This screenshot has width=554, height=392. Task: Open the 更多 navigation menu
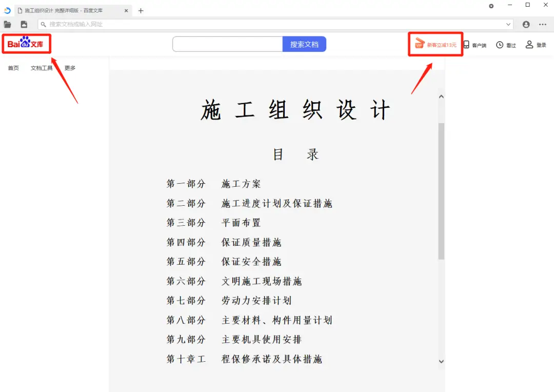point(69,67)
